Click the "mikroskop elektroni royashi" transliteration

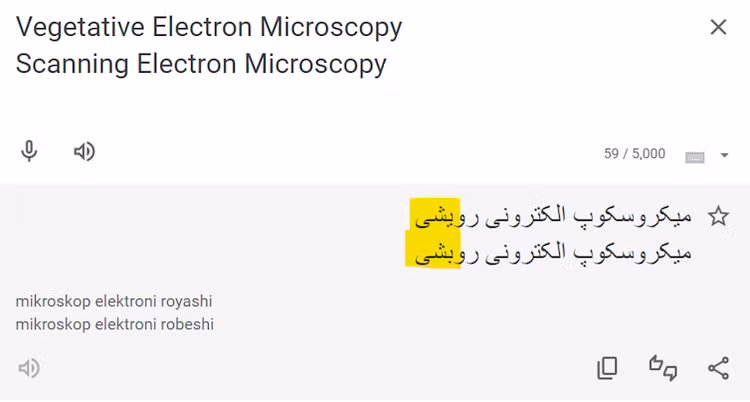coord(114,301)
